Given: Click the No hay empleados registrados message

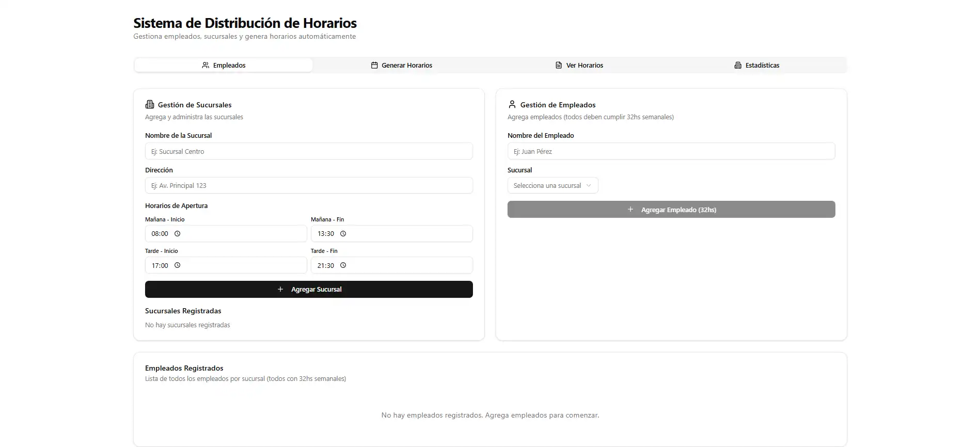Looking at the screenshot, I should coord(490,415).
